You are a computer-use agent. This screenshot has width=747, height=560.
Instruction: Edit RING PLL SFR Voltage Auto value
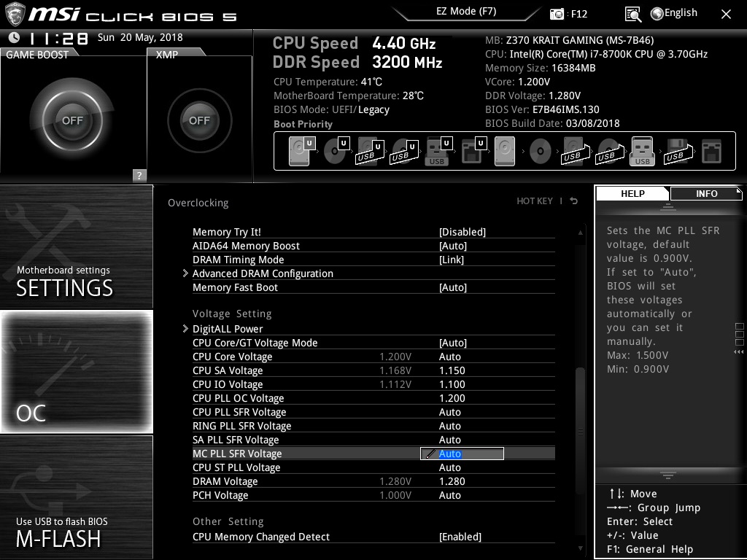tap(449, 426)
